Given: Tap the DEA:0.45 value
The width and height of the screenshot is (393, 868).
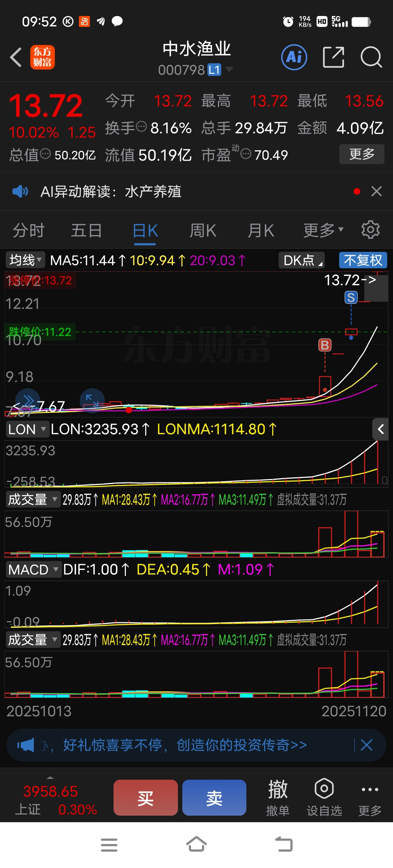Looking at the screenshot, I should (x=173, y=570).
